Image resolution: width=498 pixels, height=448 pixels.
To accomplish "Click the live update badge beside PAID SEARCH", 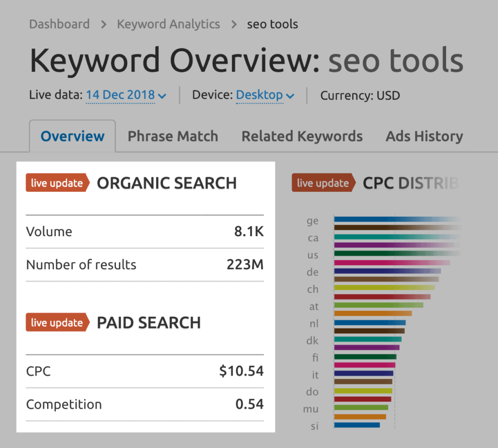I will point(57,322).
